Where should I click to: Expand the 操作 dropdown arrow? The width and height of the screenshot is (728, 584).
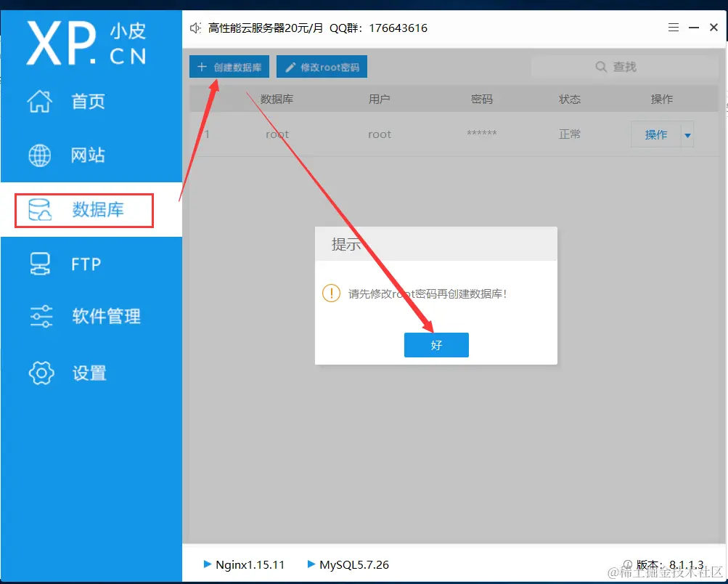pos(687,135)
